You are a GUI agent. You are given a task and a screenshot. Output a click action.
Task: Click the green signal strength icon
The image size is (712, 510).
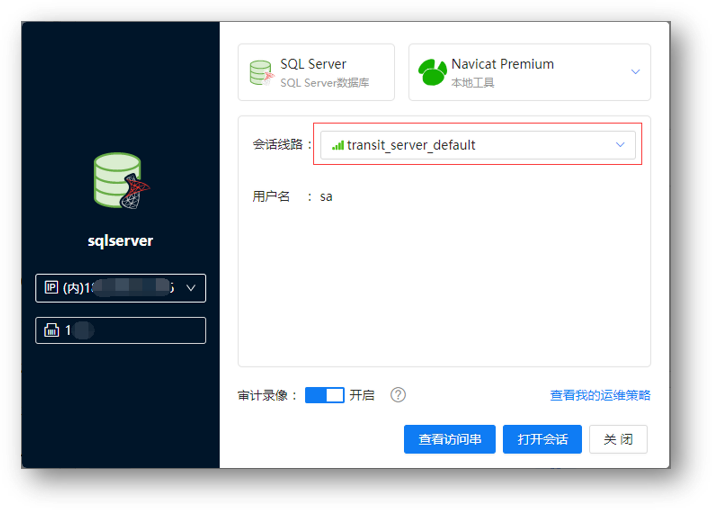tap(338, 145)
